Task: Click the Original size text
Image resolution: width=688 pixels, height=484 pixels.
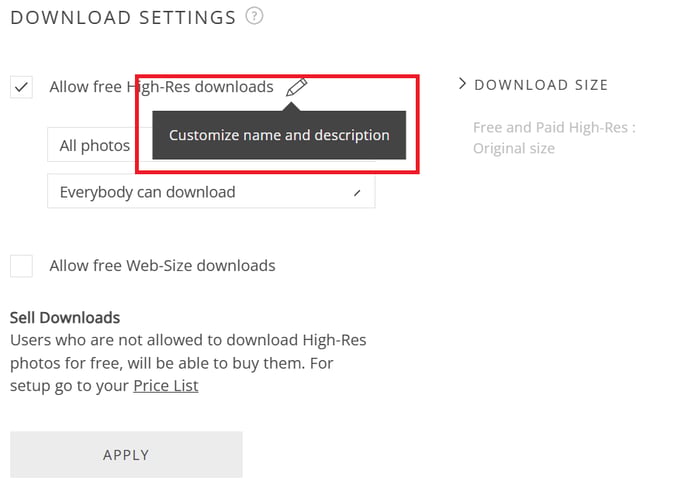Action: pos(514,148)
